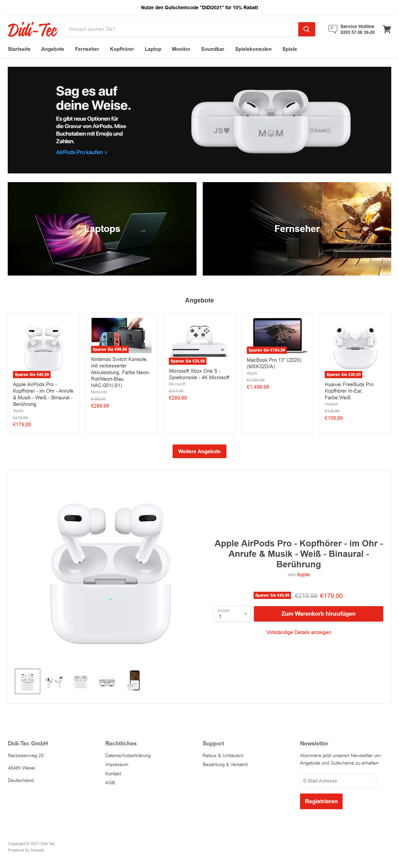Select the loose AirPods earbuds thumbnail

pyautogui.click(x=54, y=681)
